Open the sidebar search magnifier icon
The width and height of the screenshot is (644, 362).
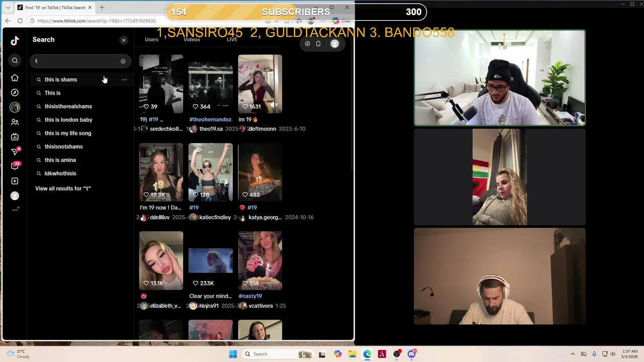click(15, 60)
